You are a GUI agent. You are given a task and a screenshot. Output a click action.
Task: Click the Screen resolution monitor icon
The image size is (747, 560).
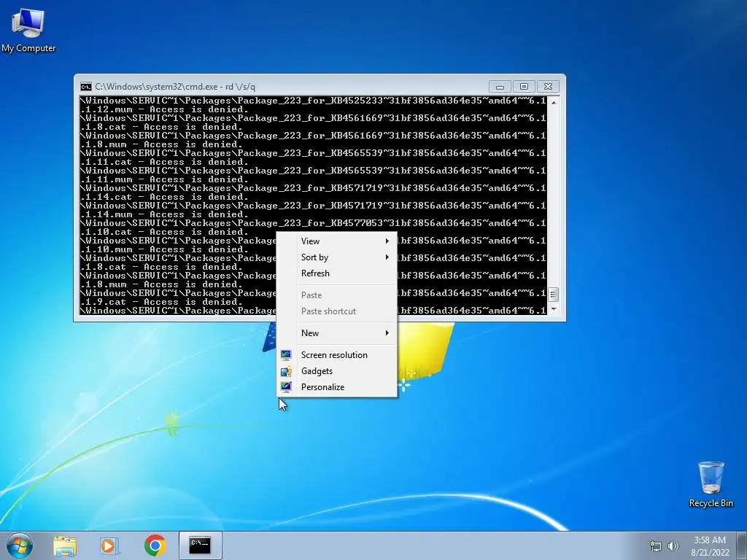pos(286,355)
